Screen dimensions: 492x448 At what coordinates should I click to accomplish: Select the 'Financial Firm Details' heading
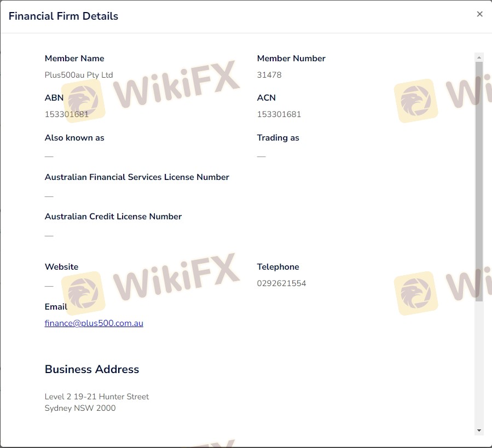(x=63, y=16)
